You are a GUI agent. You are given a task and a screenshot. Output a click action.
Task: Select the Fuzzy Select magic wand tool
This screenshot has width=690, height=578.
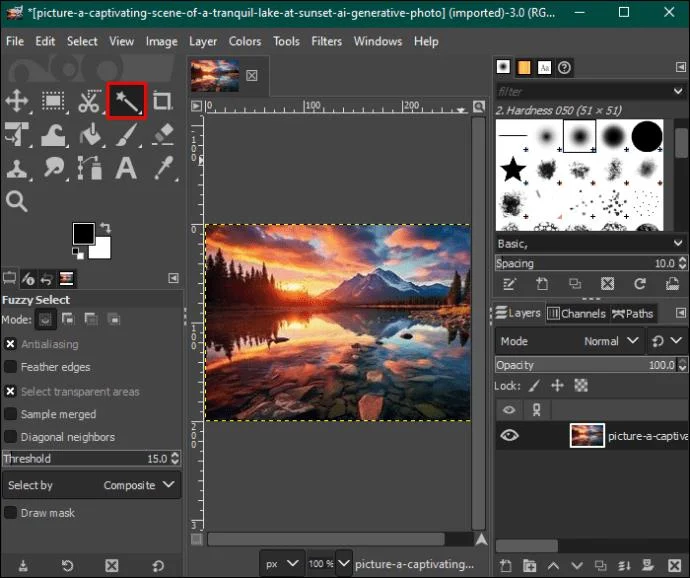click(x=127, y=101)
